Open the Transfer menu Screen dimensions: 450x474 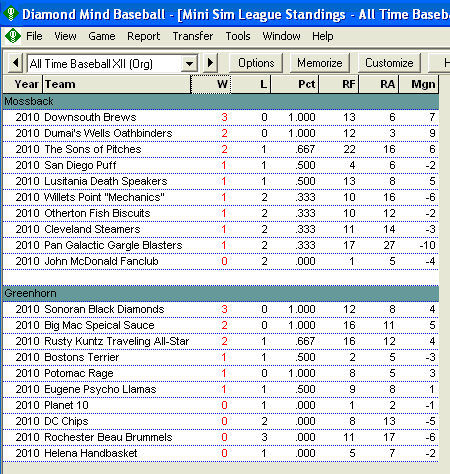point(193,36)
